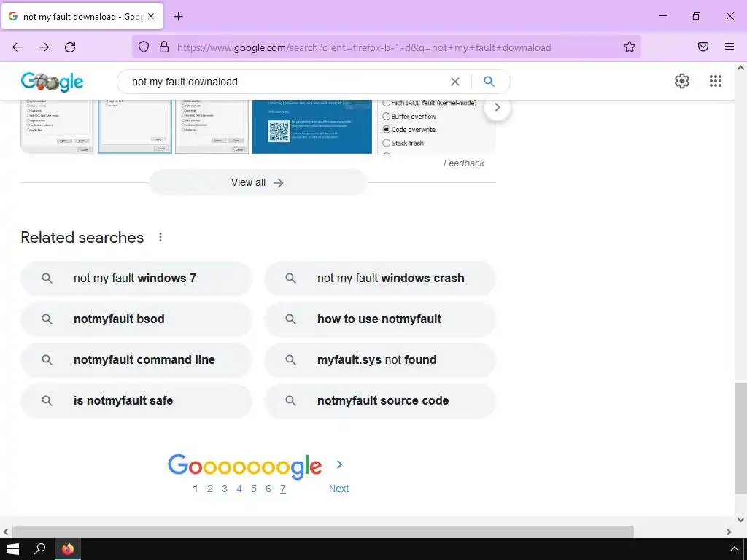Image resolution: width=747 pixels, height=560 pixels.
Task: Open the shield tracking protection icon
Action: (x=144, y=47)
